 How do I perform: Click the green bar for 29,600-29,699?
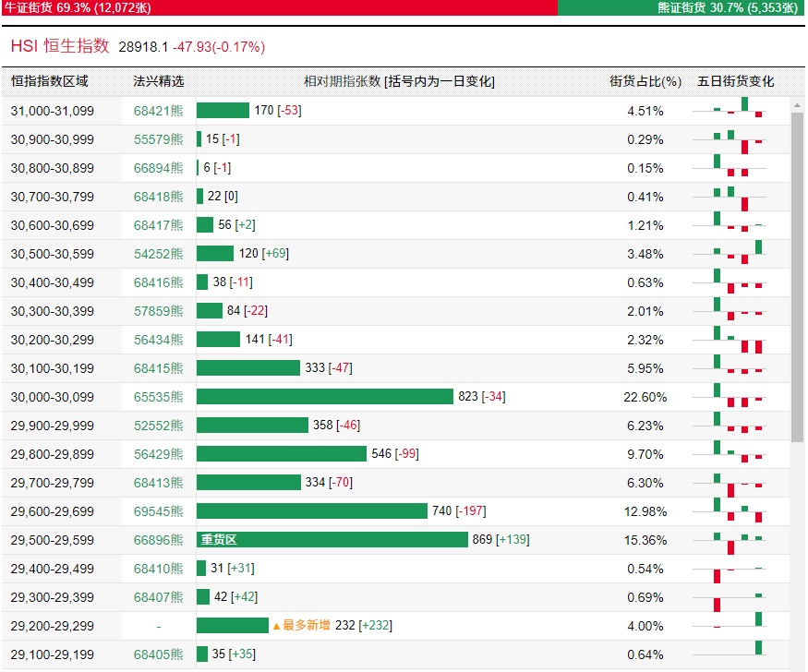coord(312,510)
